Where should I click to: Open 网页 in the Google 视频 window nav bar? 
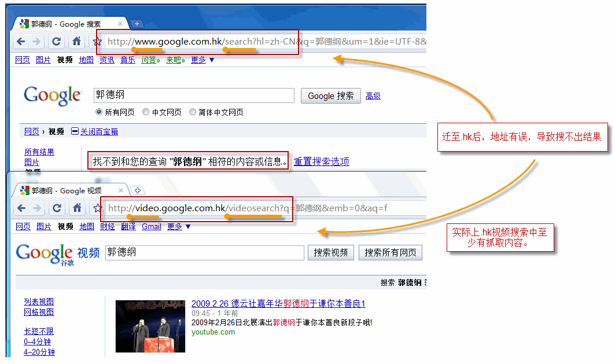(23, 227)
